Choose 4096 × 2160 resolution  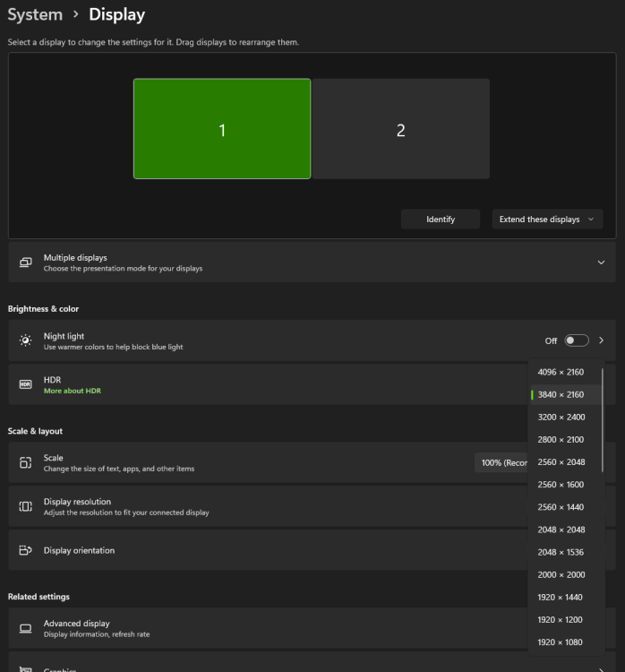click(x=564, y=372)
